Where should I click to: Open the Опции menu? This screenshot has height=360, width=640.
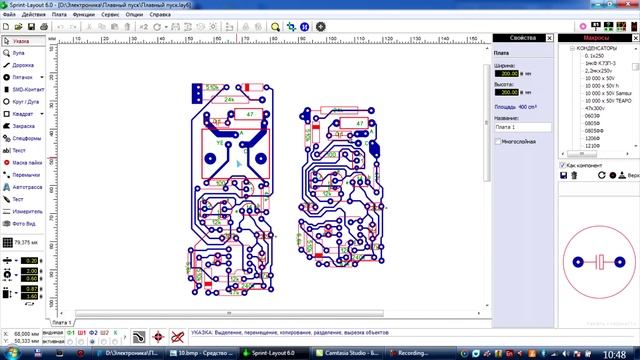tap(134, 14)
